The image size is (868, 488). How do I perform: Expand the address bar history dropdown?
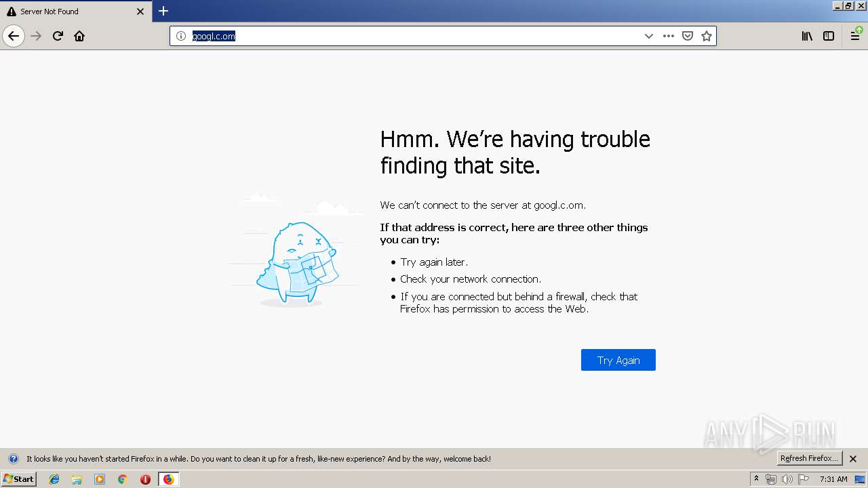coord(649,36)
